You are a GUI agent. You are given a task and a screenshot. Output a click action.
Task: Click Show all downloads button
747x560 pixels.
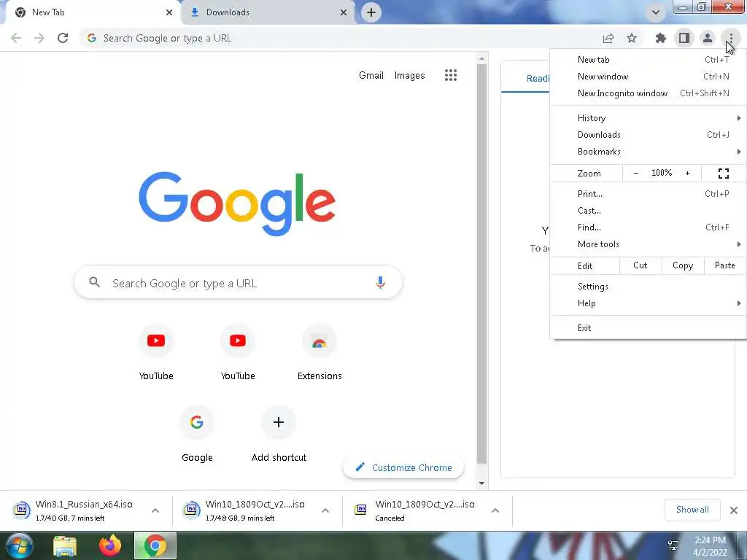(692, 510)
